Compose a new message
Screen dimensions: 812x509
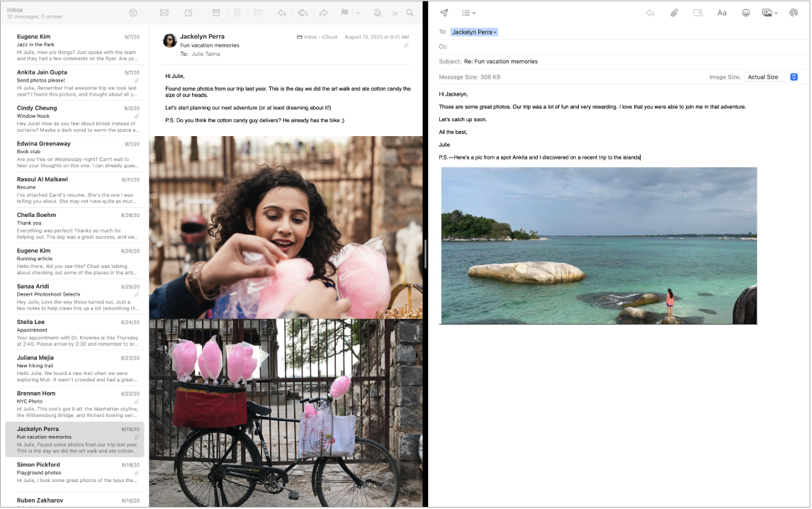[x=188, y=12]
